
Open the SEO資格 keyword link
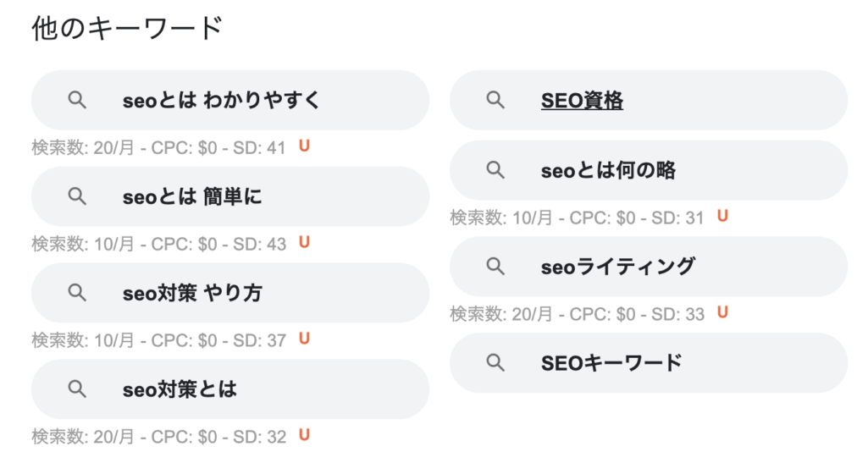[x=582, y=101]
